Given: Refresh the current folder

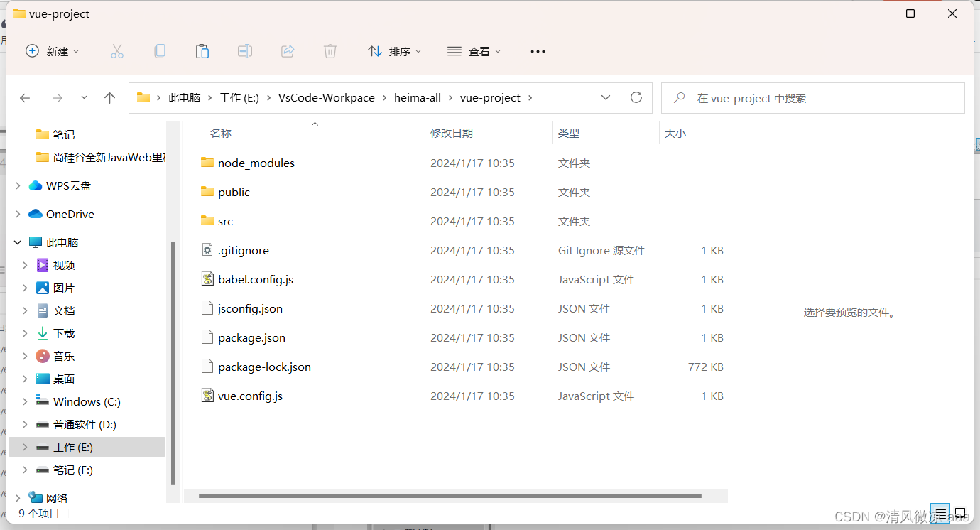Looking at the screenshot, I should click(636, 97).
